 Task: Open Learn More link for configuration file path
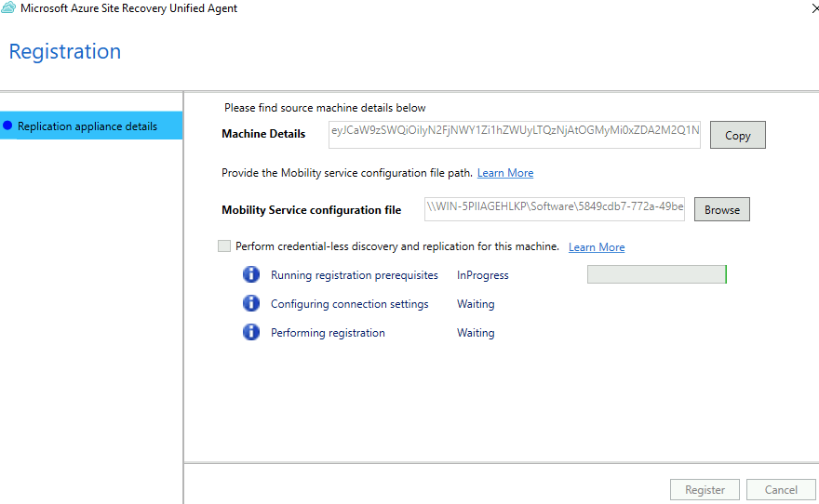pos(505,173)
